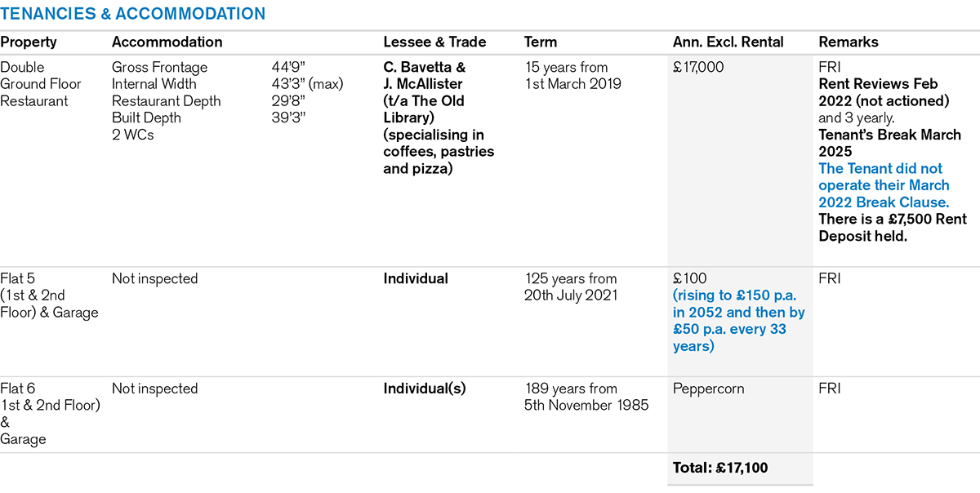Select the Lessee & Trade column header
Image resolution: width=980 pixels, height=493 pixels.
coord(434,42)
